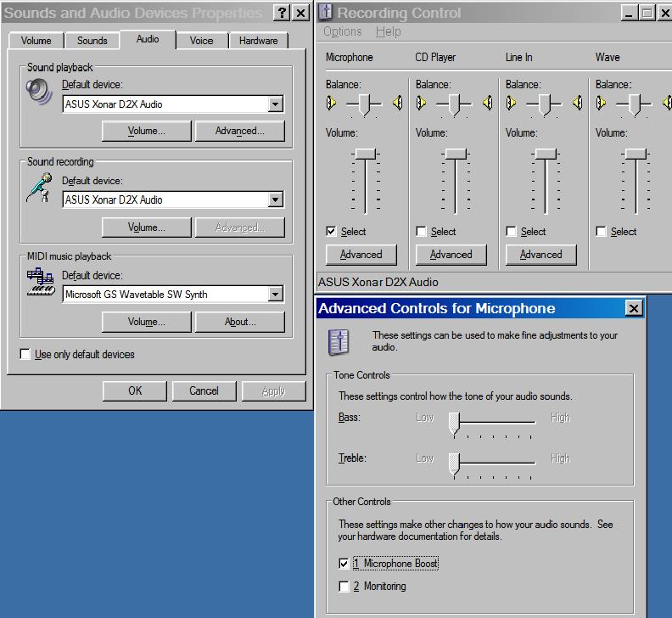Click the Wave balance slider thumb
The height and width of the screenshot is (618, 672).
tap(635, 104)
